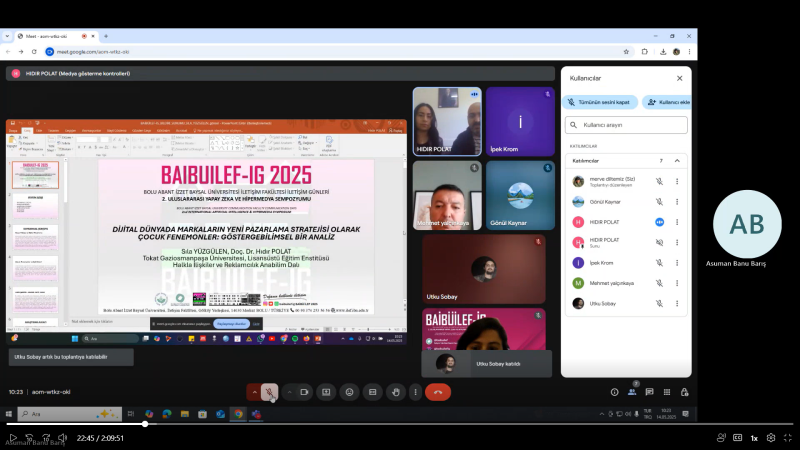
Task: Click the present screen button in Meet
Action: tap(326, 392)
